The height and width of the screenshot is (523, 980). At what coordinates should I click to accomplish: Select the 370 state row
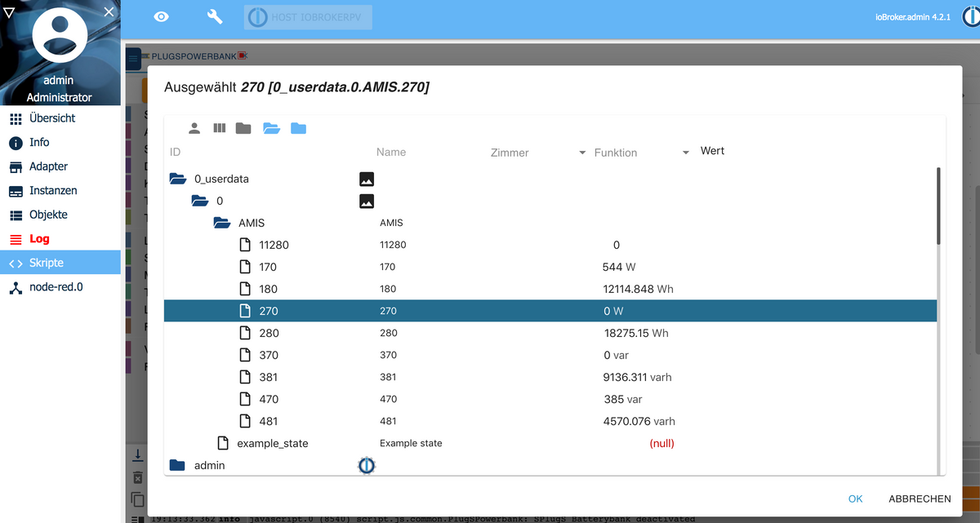point(550,355)
